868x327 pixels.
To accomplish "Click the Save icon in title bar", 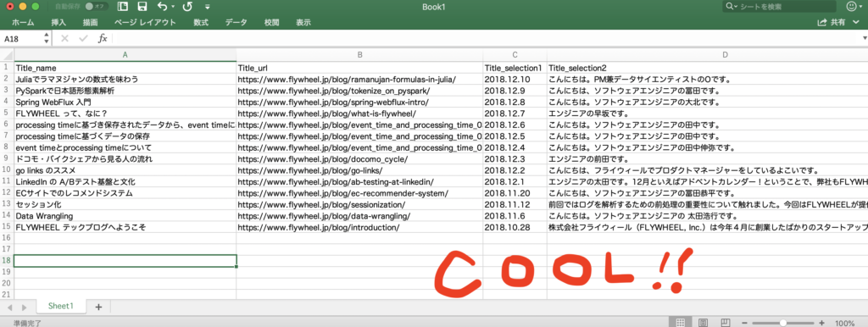I will pos(142,7).
